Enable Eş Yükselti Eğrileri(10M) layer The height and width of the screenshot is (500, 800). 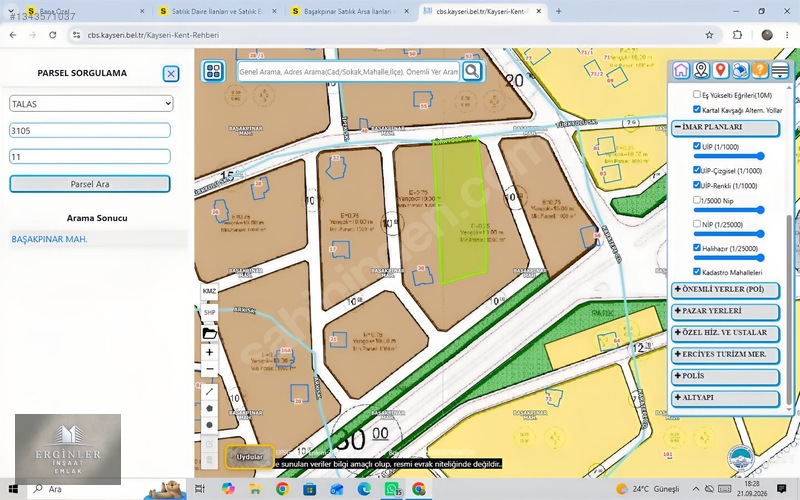(x=696, y=94)
